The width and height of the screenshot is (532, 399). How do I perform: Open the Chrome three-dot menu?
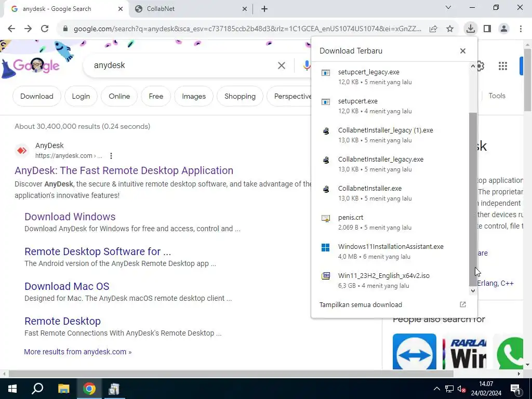click(x=521, y=29)
